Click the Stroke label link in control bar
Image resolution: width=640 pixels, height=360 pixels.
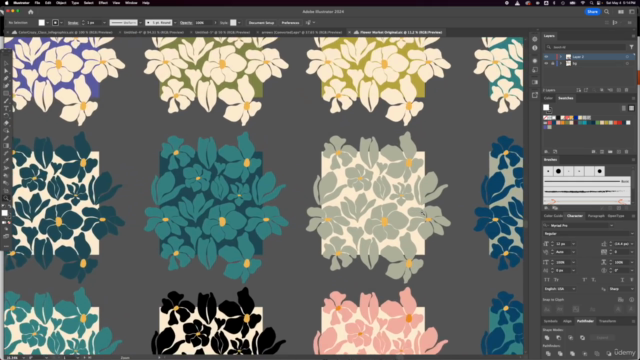pos(73,23)
